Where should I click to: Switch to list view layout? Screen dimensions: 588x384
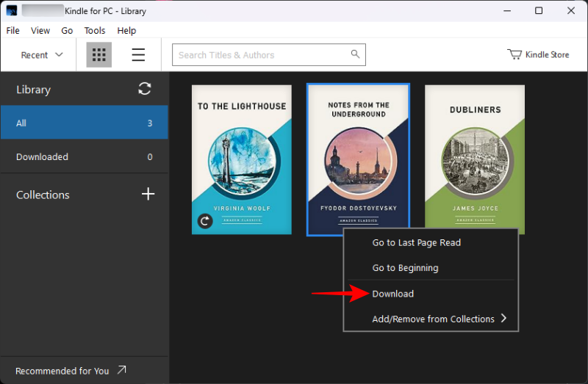(x=138, y=55)
